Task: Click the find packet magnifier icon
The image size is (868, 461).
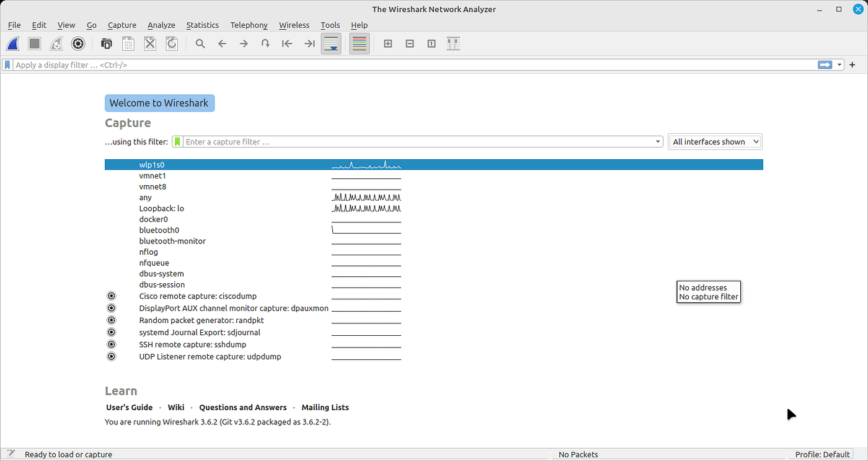Action: [x=200, y=43]
